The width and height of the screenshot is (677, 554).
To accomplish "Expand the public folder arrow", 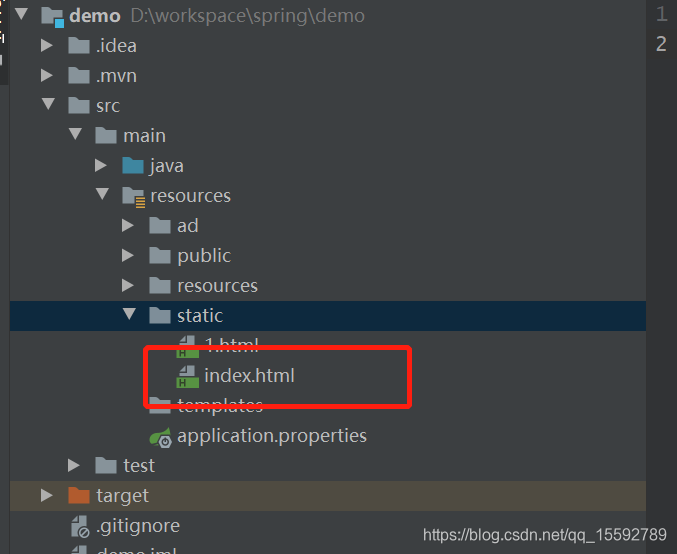I will 128,256.
